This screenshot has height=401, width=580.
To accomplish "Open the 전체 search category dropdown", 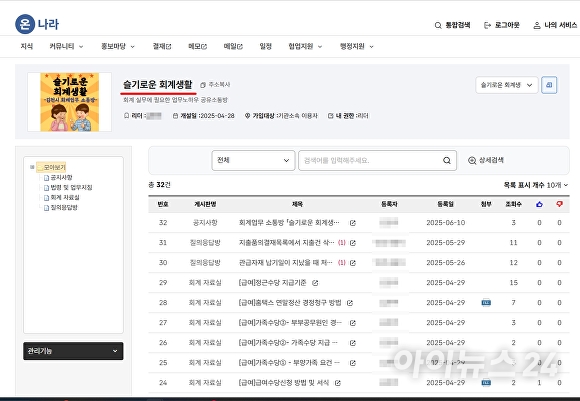I will pos(253,160).
